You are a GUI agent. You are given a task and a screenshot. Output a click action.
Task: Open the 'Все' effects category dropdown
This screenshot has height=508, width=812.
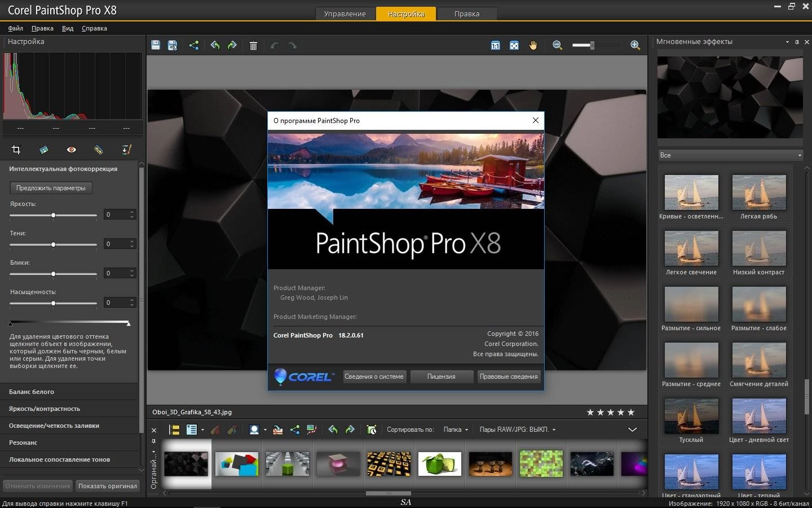click(x=730, y=155)
